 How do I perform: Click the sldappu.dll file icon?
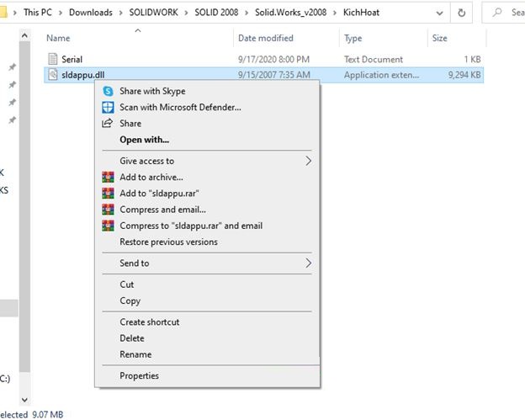53,74
